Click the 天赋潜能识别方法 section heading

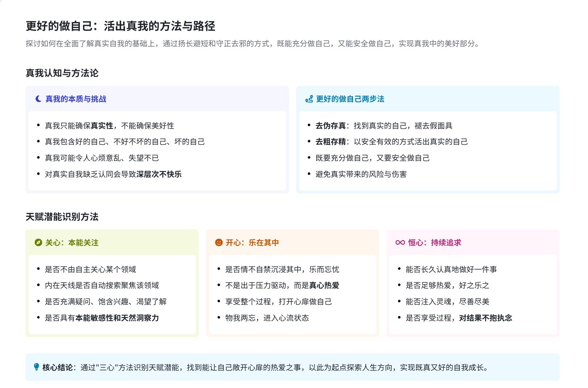[x=62, y=217]
